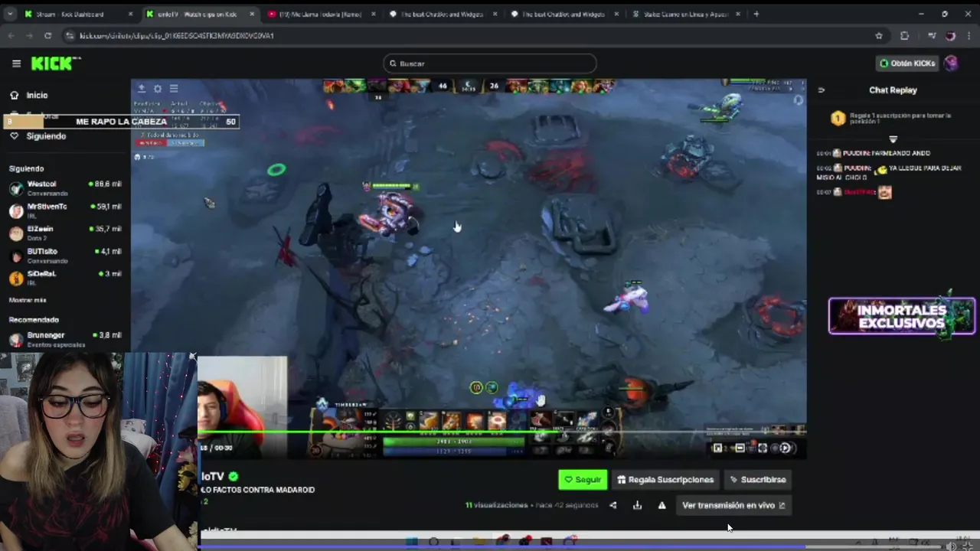
Task: Click the in-game menu lines icon
Action: pos(174,89)
